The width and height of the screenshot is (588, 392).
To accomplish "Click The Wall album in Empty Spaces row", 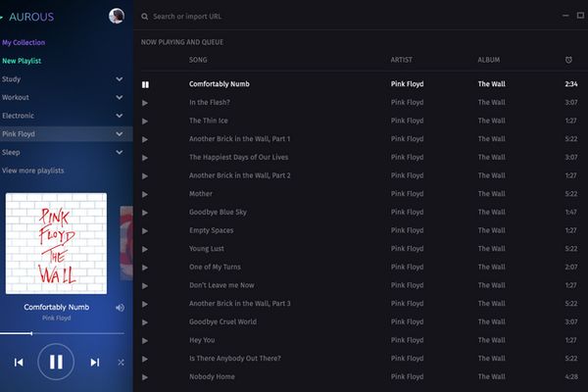I will (492, 230).
